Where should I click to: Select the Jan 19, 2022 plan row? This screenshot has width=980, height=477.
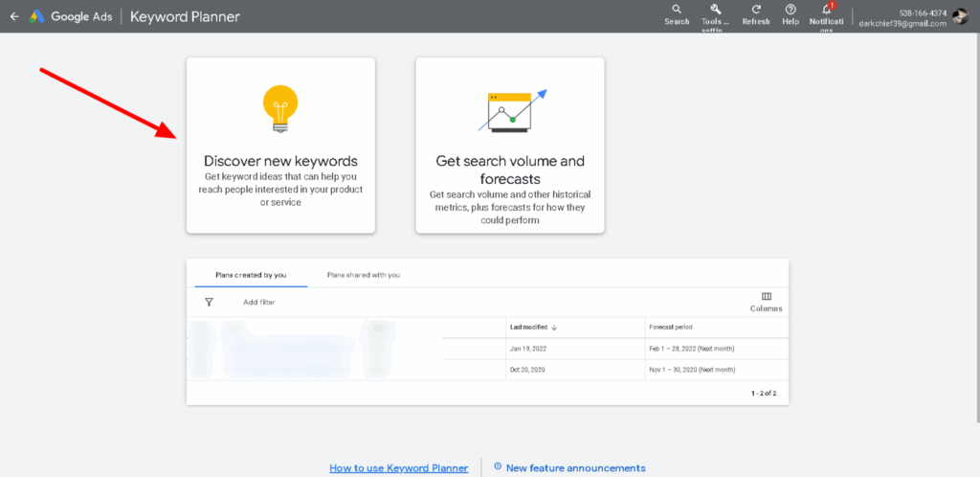coord(487,349)
